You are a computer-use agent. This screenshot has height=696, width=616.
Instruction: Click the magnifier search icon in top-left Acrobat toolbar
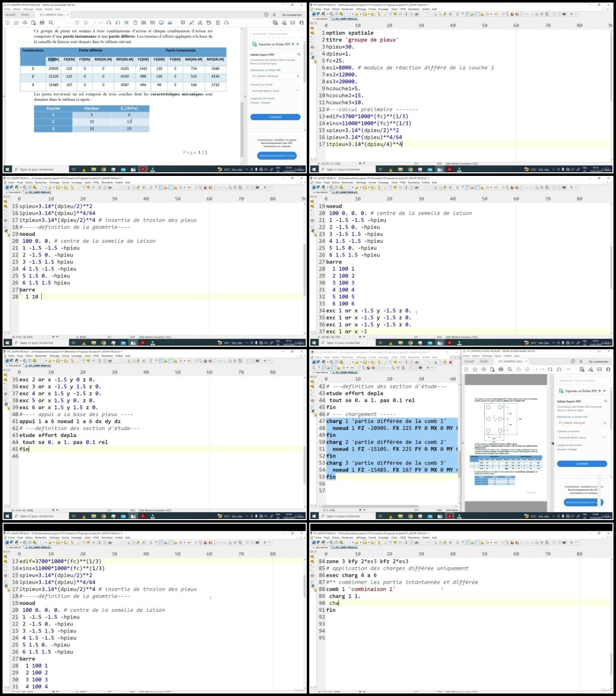tap(51, 23)
